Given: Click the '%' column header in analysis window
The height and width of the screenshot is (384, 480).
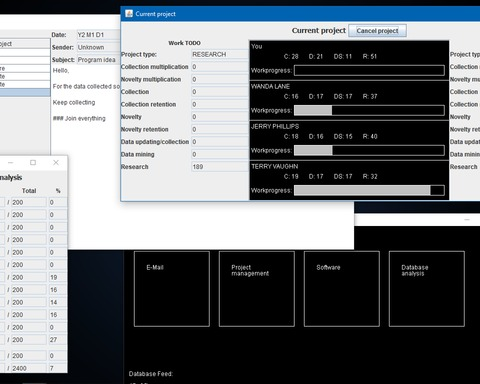Looking at the screenshot, I should coord(58,191).
